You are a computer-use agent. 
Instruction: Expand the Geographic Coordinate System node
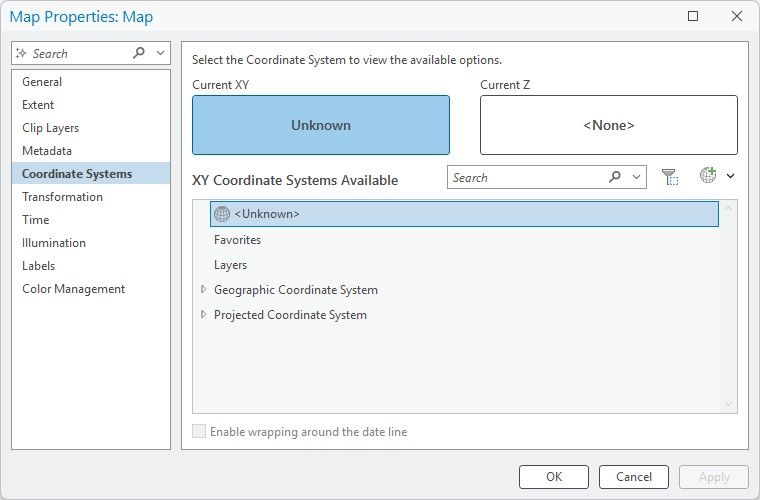[204, 290]
